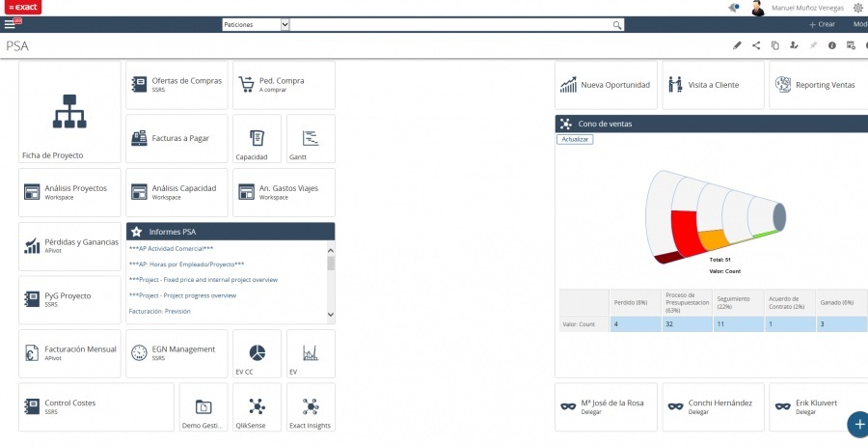Click the Actualizar button

pos(576,139)
